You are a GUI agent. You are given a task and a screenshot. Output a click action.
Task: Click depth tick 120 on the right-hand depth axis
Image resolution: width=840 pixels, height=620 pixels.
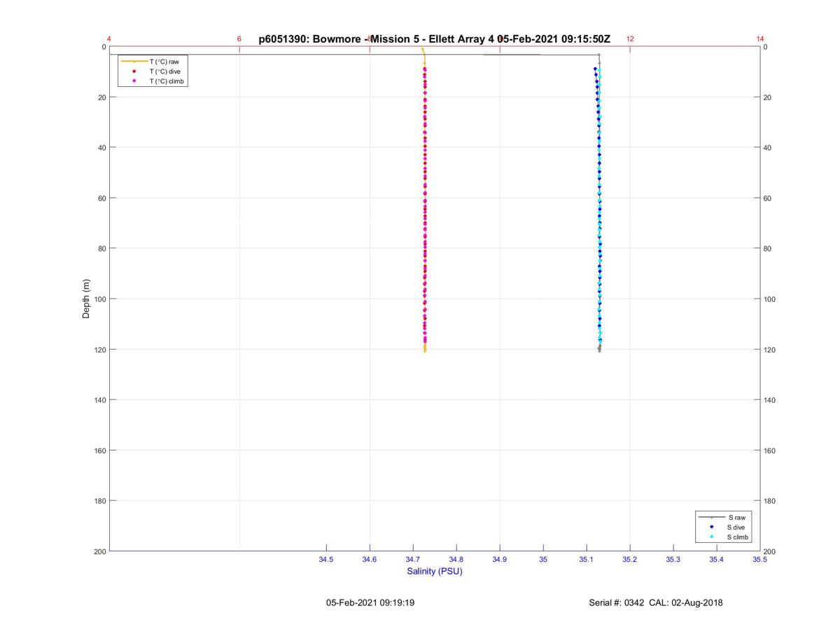pyautogui.click(x=769, y=350)
